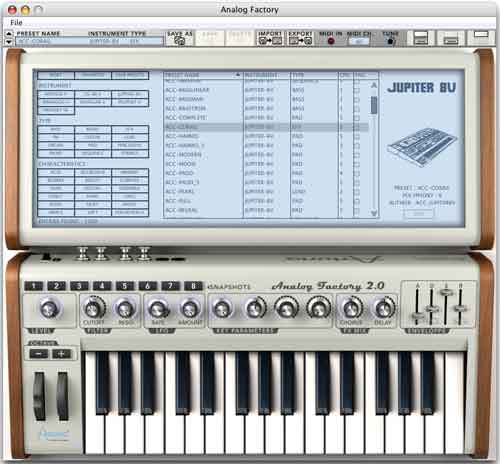Toggle the Jupiter-8V instrument filter
The width and height of the screenshot is (500, 464).
pyautogui.click(x=130, y=94)
